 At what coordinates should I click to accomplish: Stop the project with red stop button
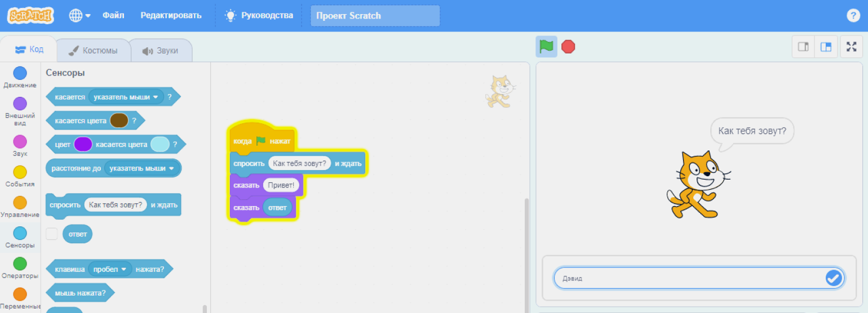[568, 46]
